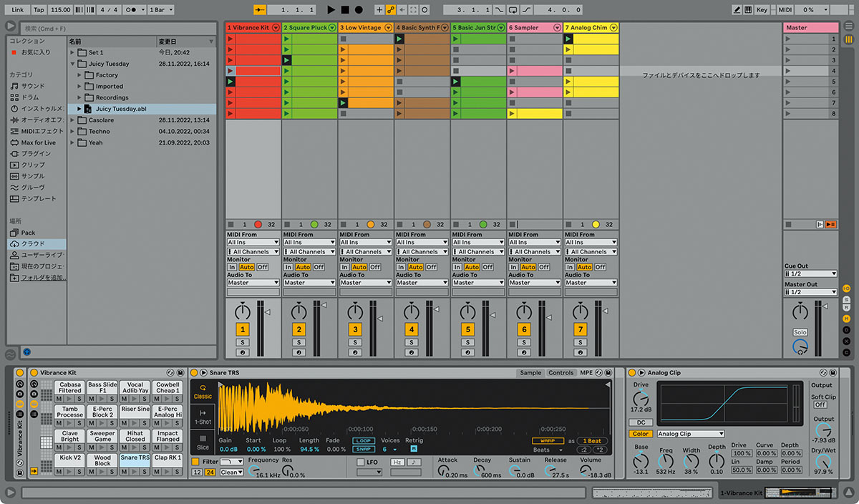Image resolution: width=859 pixels, height=504 pixels.
Task: Select Classic playback mode in Simpler
Action: click(203, 392)
